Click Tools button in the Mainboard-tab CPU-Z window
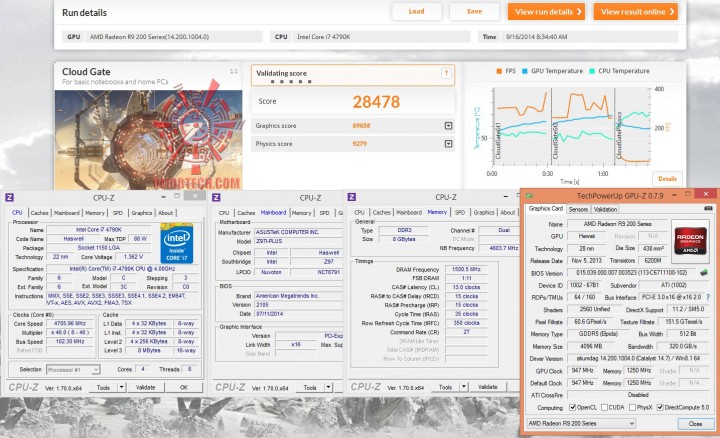The width and height of the screenshot is (720, 438). tap(310, 387)
